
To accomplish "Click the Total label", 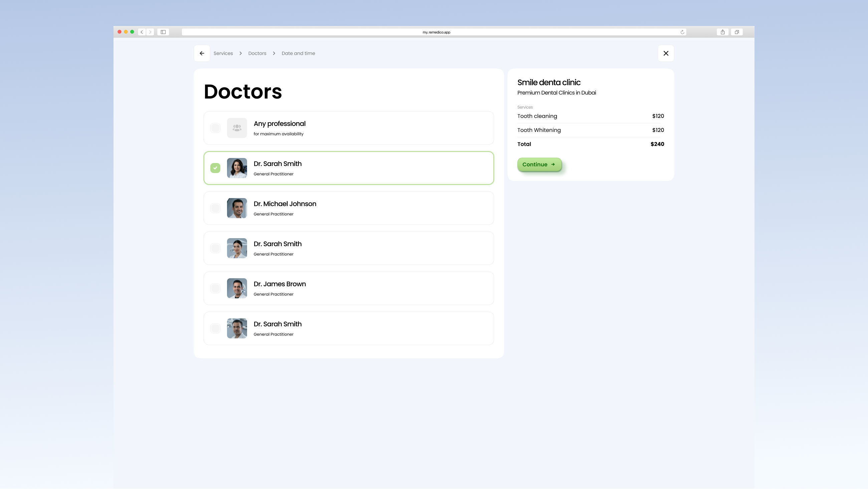I will point(524,144).
